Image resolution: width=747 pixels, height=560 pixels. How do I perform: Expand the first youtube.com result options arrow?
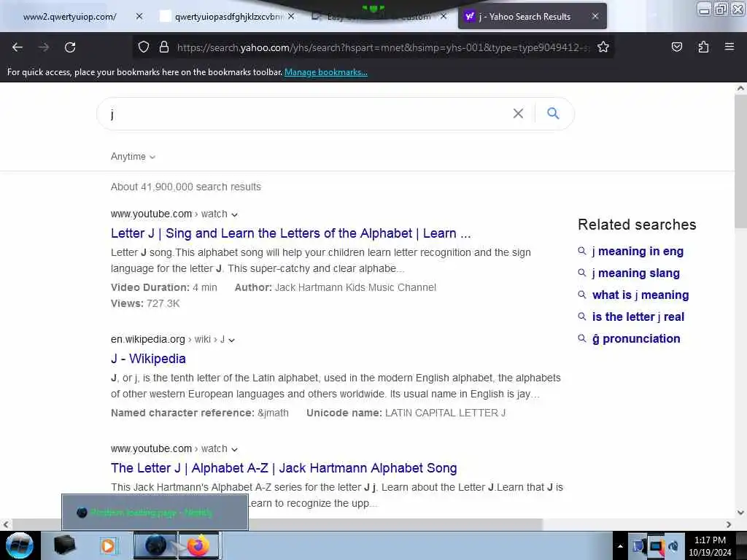234,215
